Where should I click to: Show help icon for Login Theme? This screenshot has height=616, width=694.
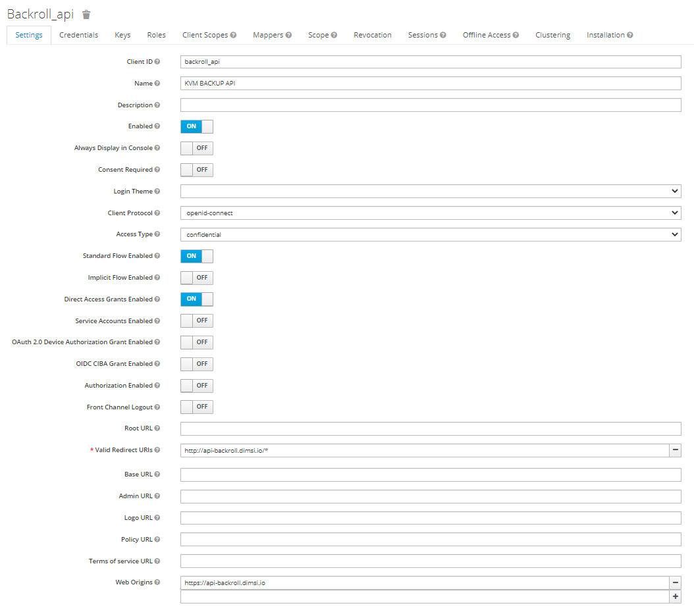click(157, 191)
